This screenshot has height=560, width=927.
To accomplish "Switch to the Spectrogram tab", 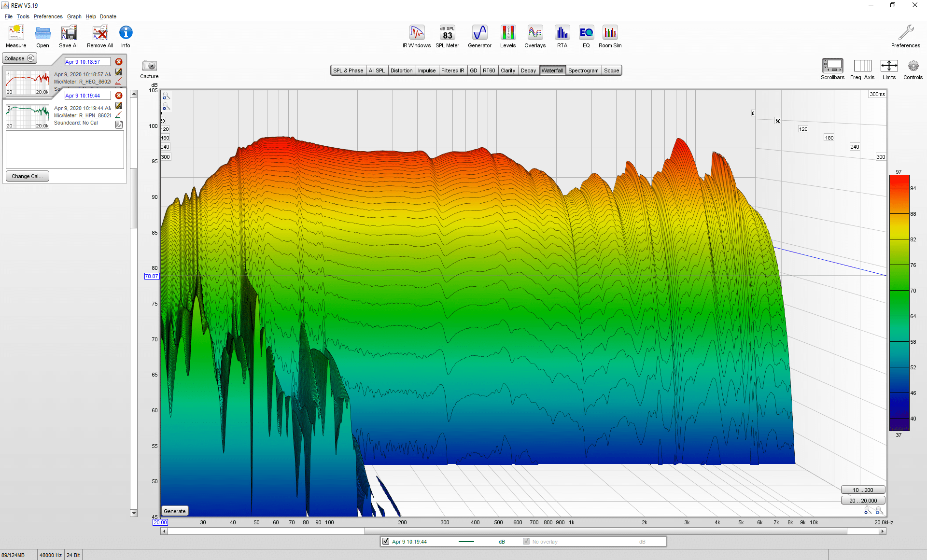I will [583, 70].
